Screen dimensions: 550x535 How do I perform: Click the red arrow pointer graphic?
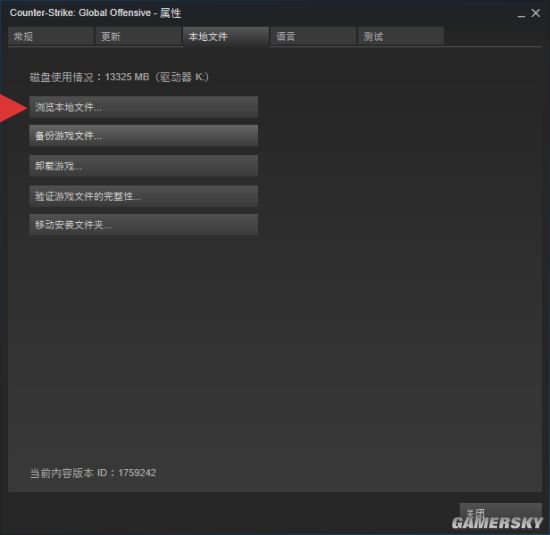click(x=12, y=108)
